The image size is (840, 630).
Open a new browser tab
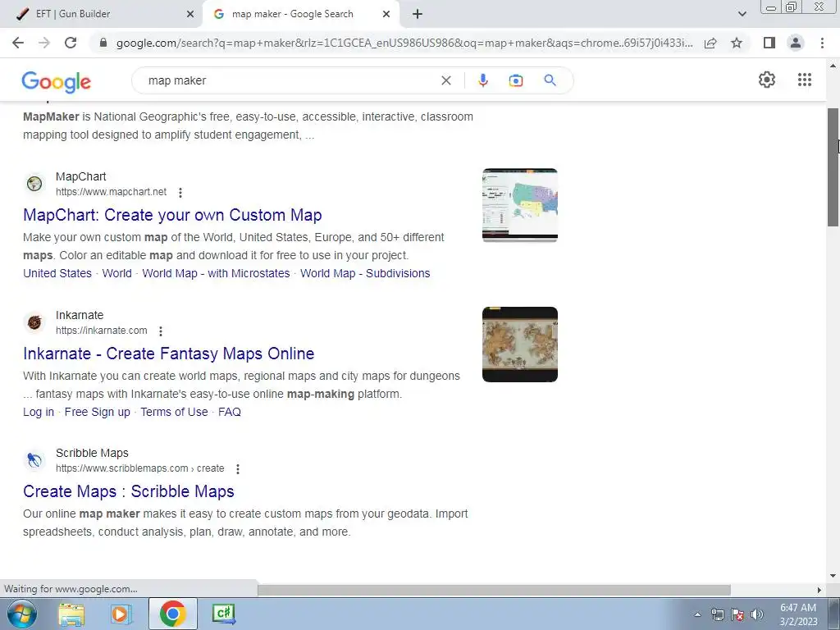[418, 14]
